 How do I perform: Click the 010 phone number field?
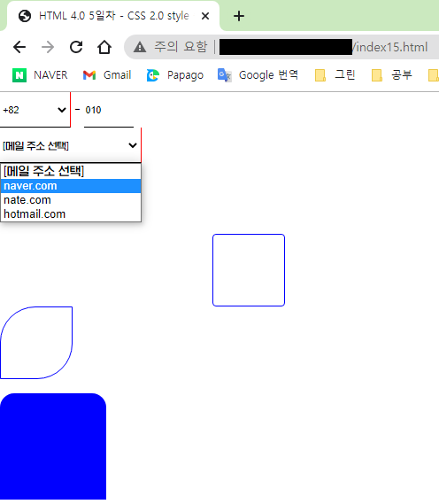coord(109,110)
